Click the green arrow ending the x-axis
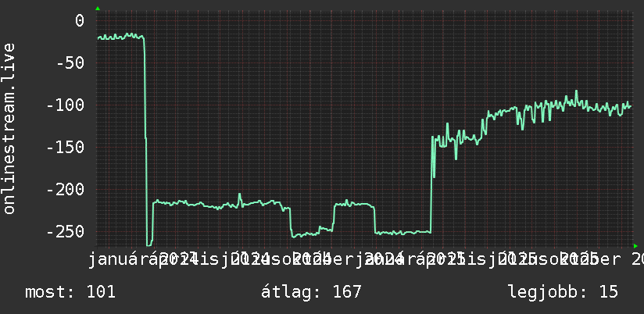644x314 pixels. (635, 246)
